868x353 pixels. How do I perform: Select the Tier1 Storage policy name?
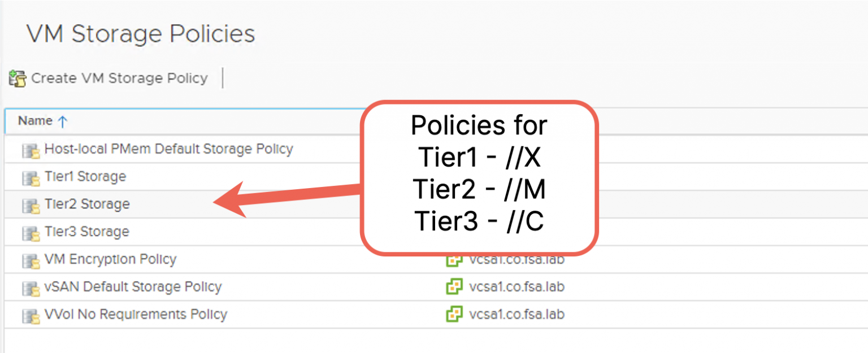[x=85, y=177]
